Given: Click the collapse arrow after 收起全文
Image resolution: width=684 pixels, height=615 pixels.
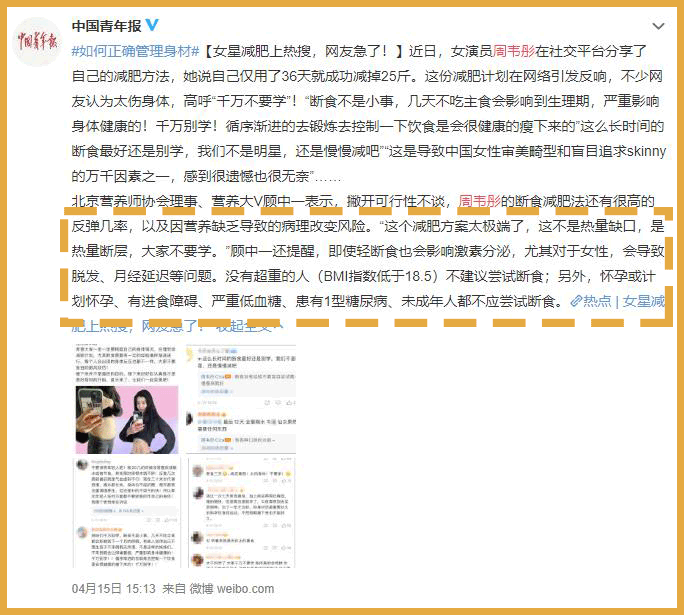Looking at the screenshot, I should (x=279, y=326).
